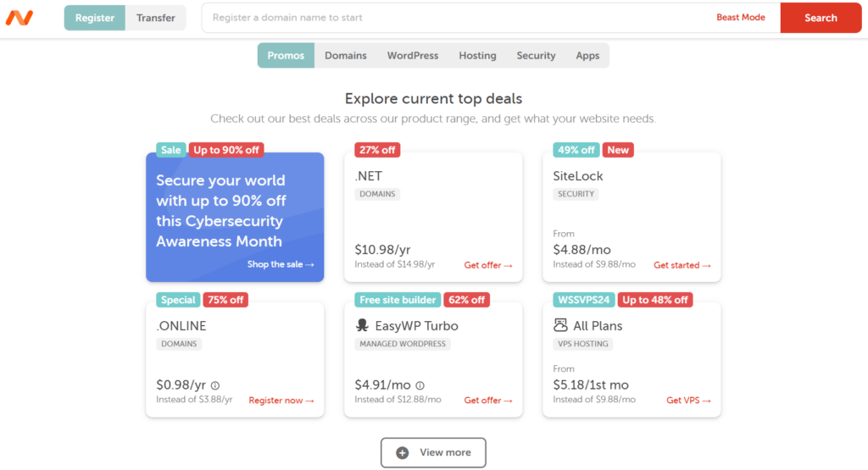Viewport: 868px width, 470px height.
Task: Click the $10.98/yr price text
Action: point(382,249)
